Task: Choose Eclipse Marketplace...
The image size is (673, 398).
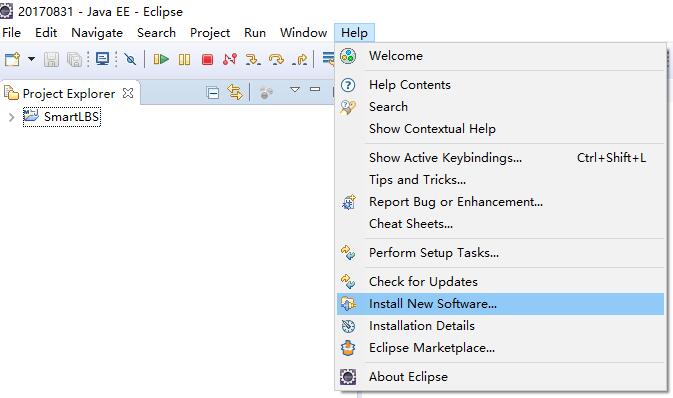Action: point(500,348)
